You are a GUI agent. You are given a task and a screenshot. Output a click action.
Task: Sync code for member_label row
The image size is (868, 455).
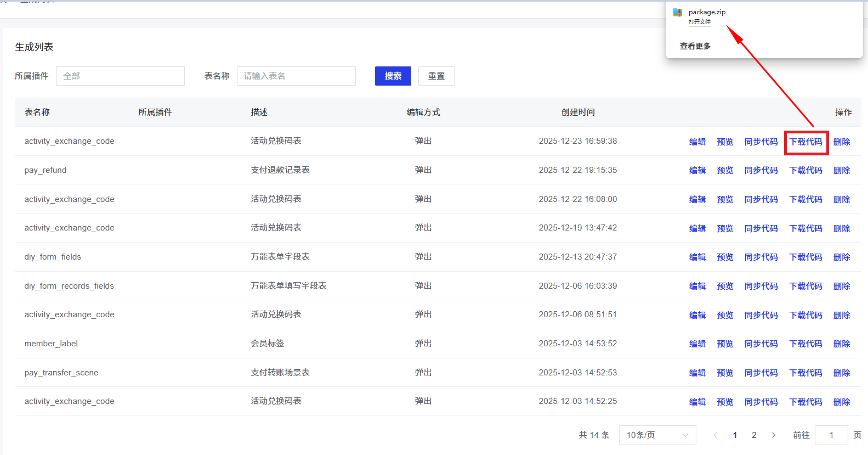click(x=761, y=344)
